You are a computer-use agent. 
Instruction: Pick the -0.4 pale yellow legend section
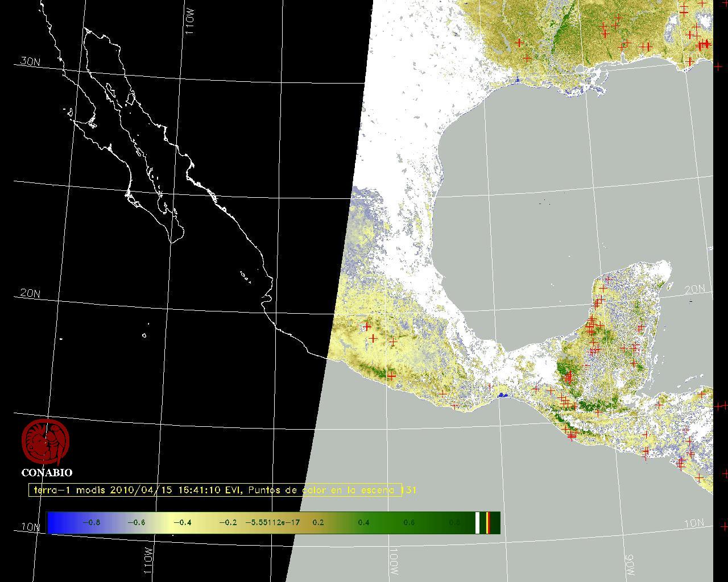coord(181,522)
